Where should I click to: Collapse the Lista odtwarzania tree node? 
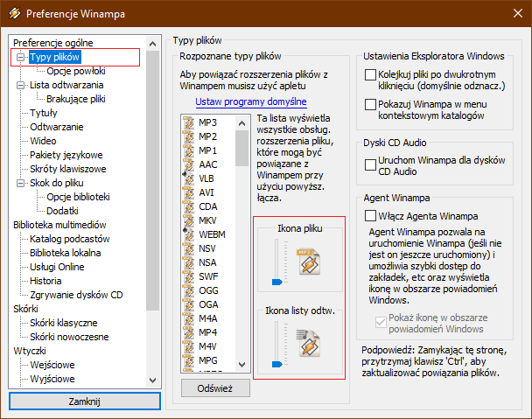21,85
